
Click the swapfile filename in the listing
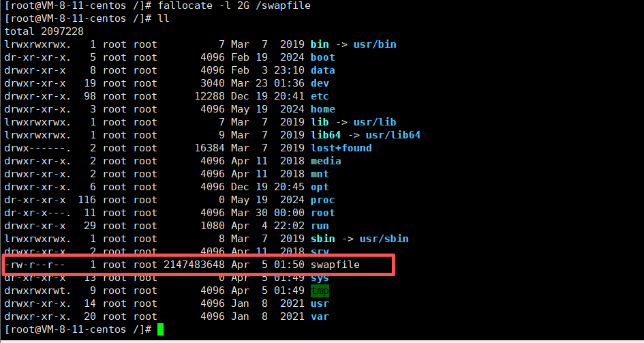pos(335,265)
